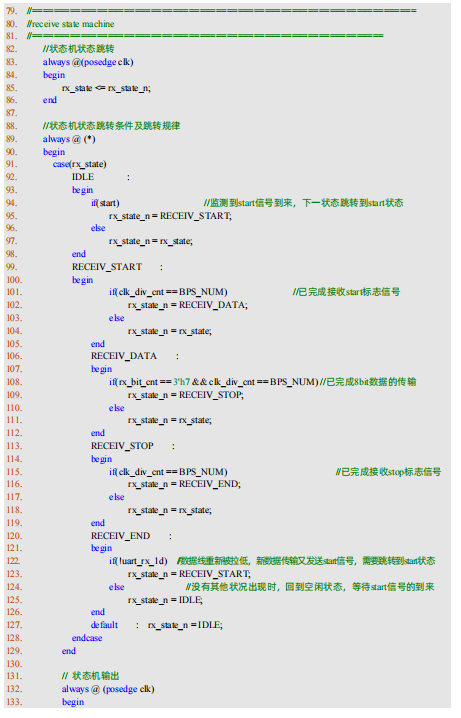Click "rx_state_n = RECEIV_END;" on line 116
Screen dimensions: 461x718
[184, 484]
